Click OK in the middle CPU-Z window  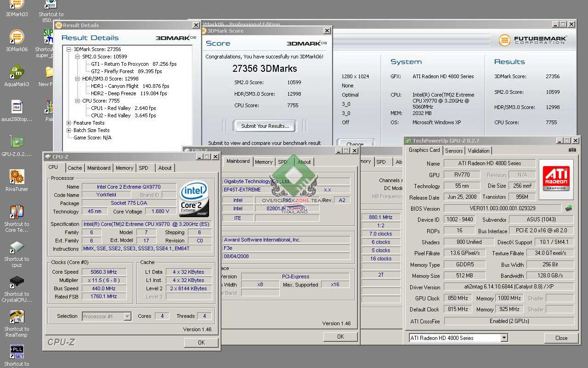pos(340,337)
